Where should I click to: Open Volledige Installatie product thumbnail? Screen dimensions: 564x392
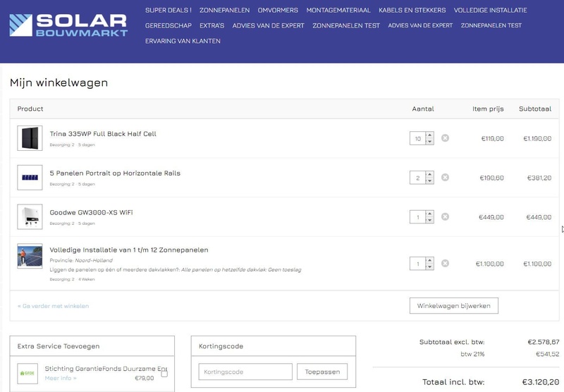(30, 256)
